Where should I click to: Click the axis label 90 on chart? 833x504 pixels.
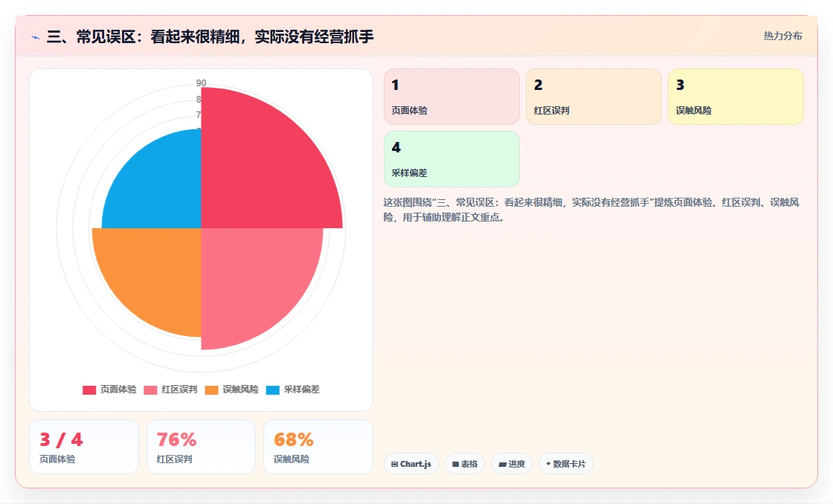point(201,83)
